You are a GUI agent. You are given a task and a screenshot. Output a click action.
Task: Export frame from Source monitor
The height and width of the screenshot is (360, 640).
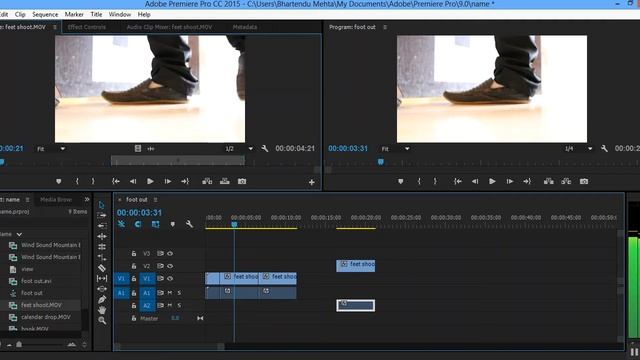242,181
